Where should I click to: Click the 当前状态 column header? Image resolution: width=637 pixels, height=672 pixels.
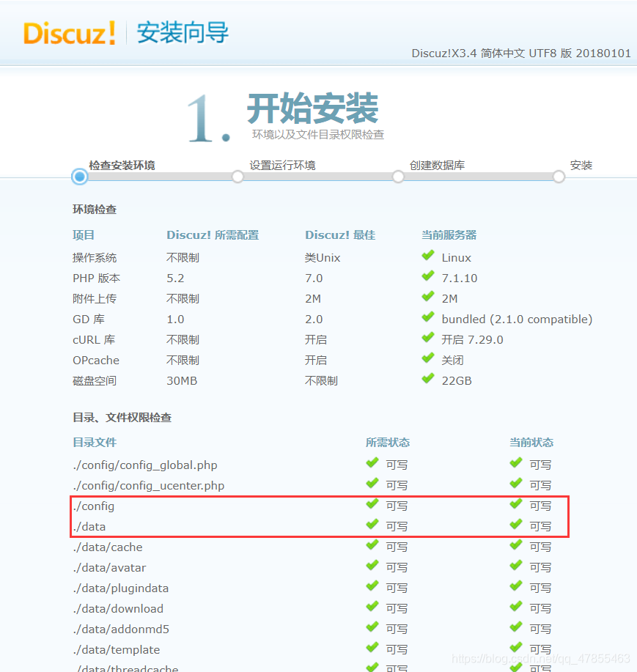tap(531, 443)
